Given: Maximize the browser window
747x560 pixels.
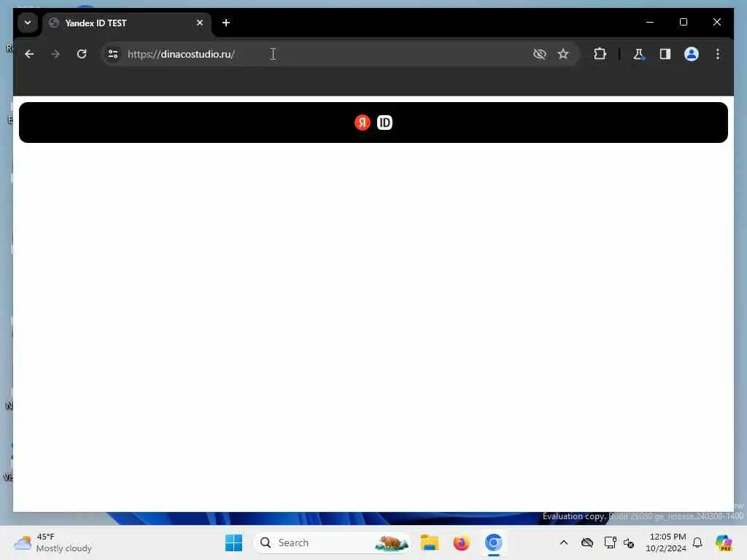Looking at the screenshot, I should 683,22.
